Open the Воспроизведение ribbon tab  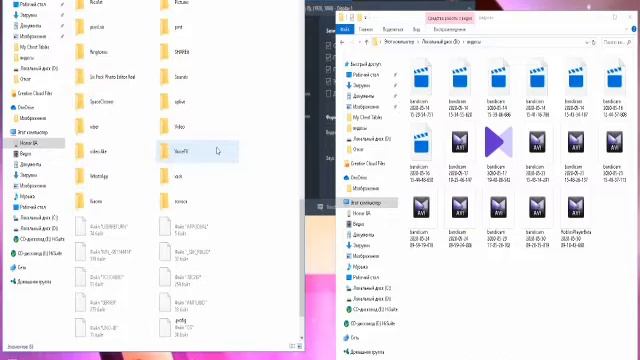(449, 29)
